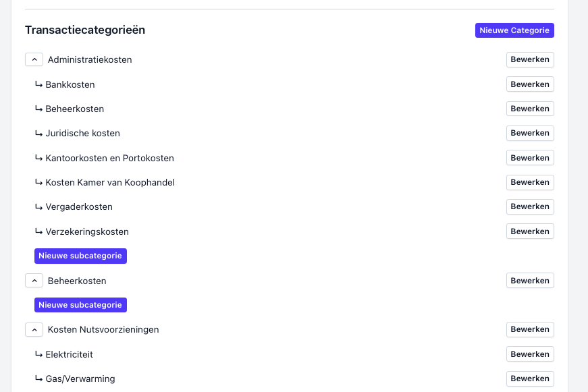Click Bewerken for Elektriciteit
Viewport: 588px width, 392px height.
pos(530,354)
